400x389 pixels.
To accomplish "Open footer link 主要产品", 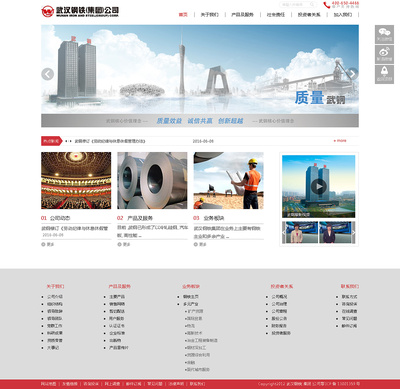I will tap(117, 297).
